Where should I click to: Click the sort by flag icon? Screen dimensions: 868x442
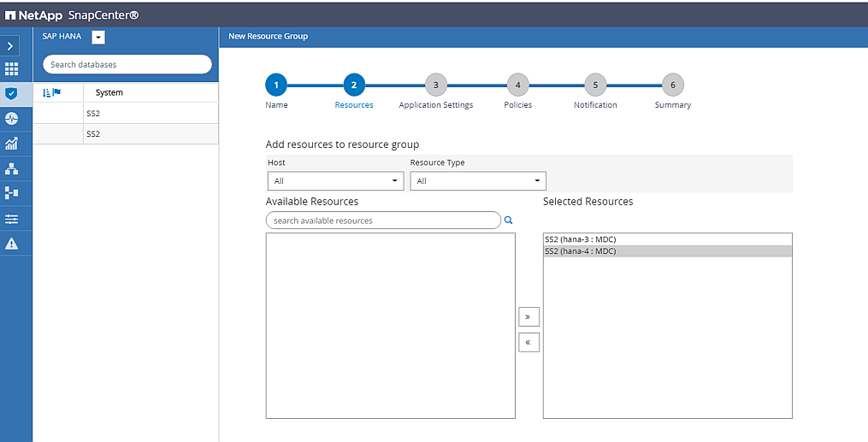pyautogui.click(x=51, y=92)
